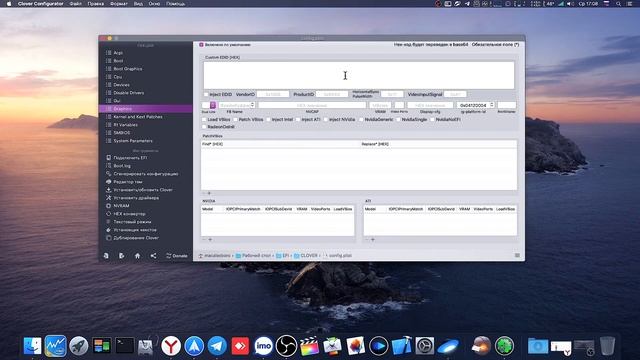Click in the Custom EDID hex field
Screen dimensions: 640x360
(359, 75)
